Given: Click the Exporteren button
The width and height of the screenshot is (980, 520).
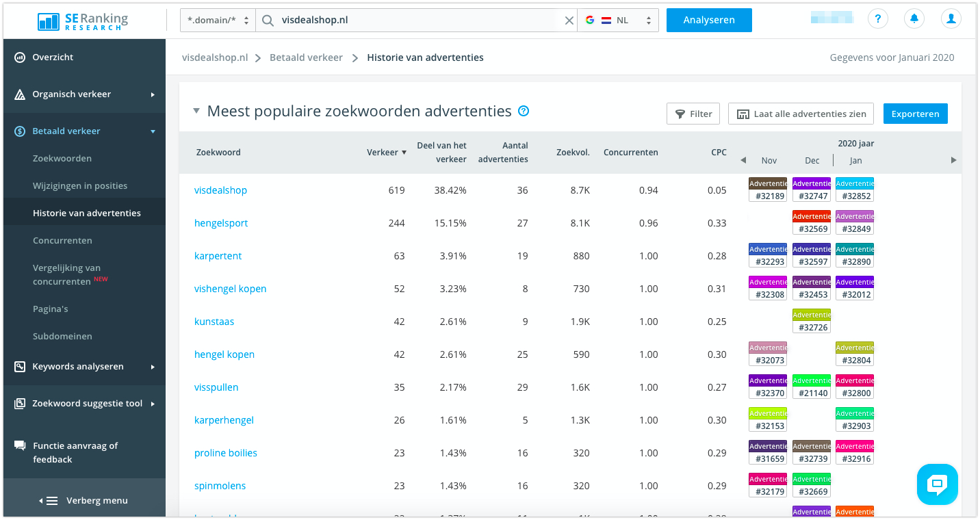Looking at the screenshot, I should (915, 114).
